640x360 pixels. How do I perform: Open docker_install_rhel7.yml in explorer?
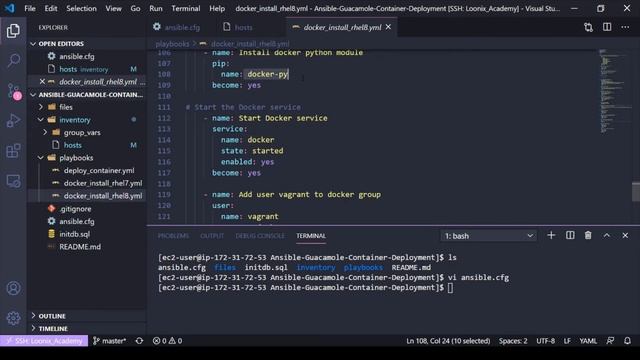pyautogui.click(x=103, y=183)
